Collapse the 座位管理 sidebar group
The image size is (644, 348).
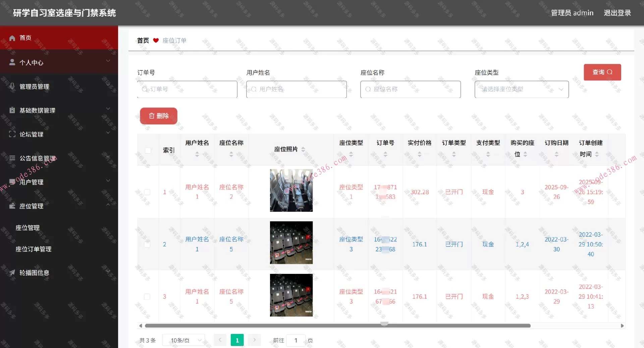[108, 205]
